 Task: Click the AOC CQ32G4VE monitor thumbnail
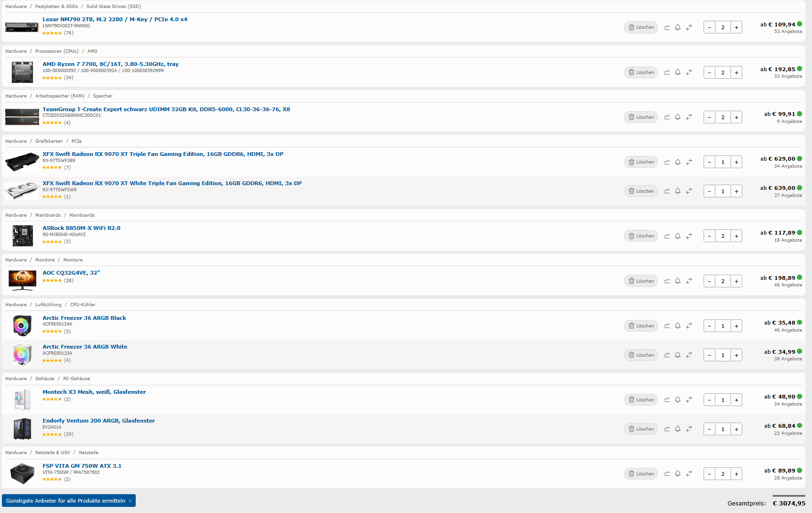point(22,281)
